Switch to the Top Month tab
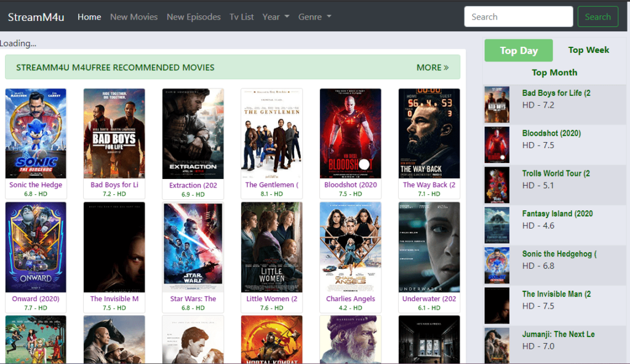The height and width of the screenshot is (364, 630). pyautogui.click(x=554, y=73)
